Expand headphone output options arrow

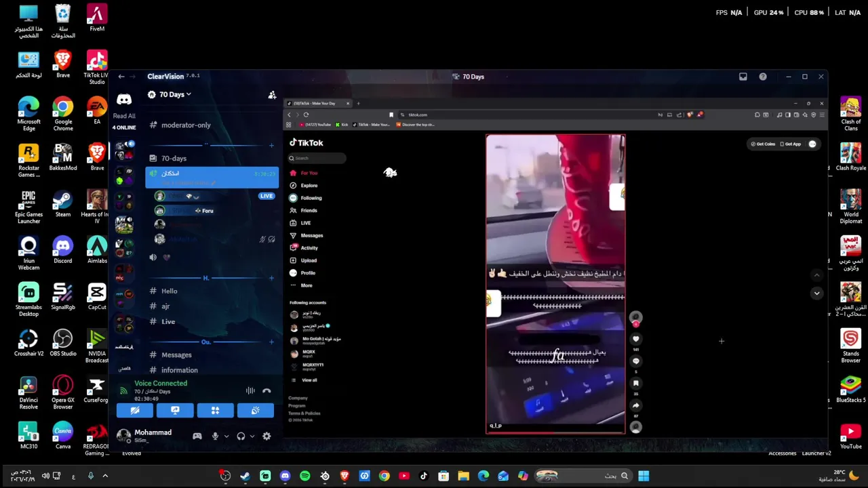pyautogui.click(x=251, y=436)
